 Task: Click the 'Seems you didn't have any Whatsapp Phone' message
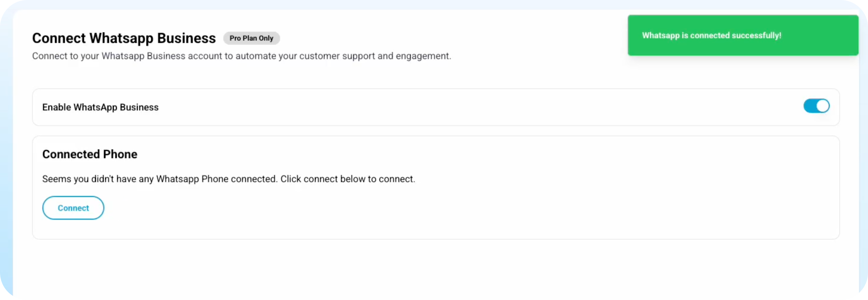[159, 179]
